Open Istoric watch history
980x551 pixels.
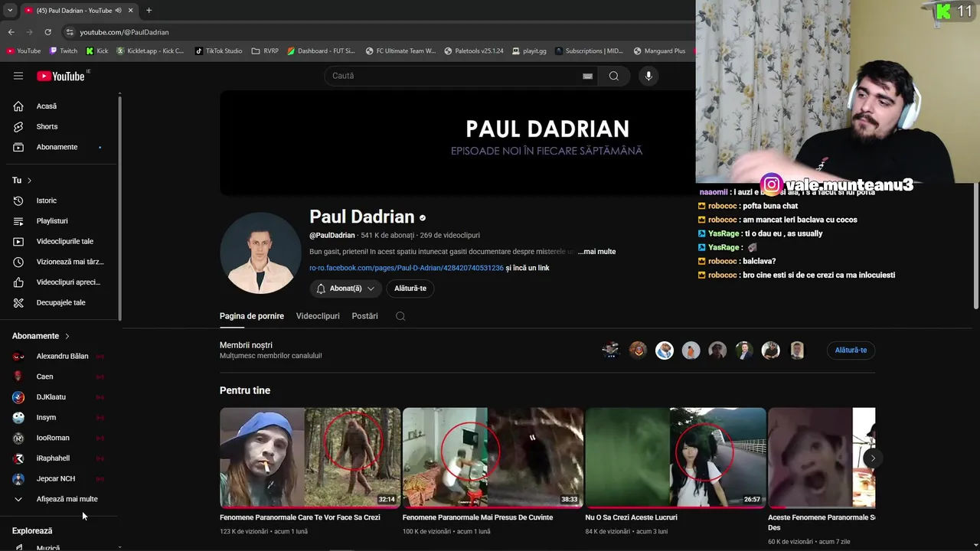[60, 201]
